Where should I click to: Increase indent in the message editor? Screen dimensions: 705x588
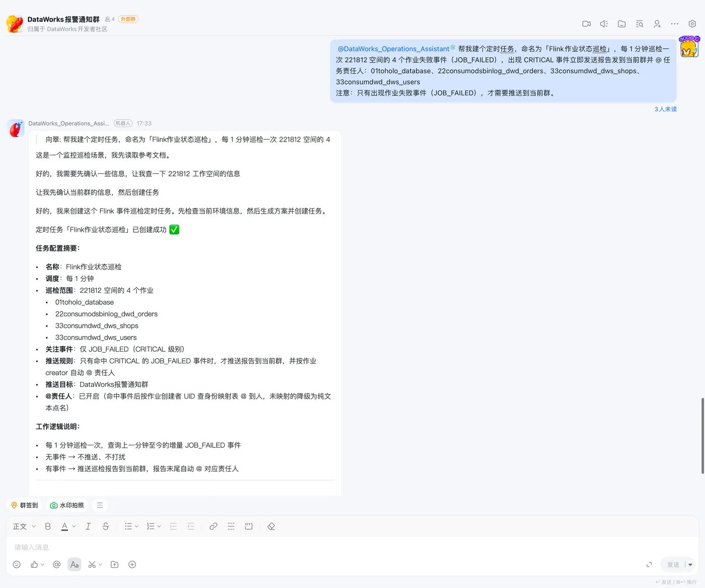tap(173, 527)
